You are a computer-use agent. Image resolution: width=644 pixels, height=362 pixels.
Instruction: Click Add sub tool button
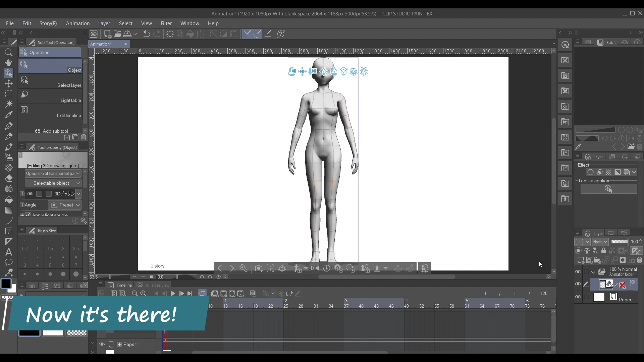click(x=52, y=131)
